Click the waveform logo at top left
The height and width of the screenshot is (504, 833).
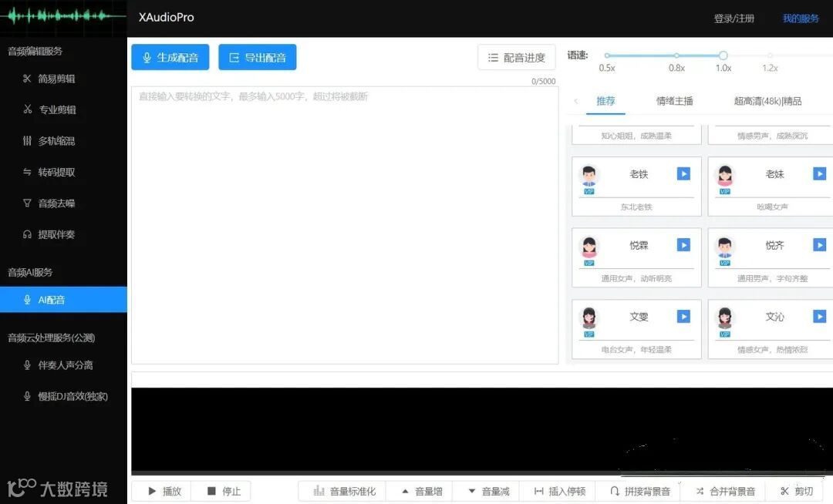(63, 16)
